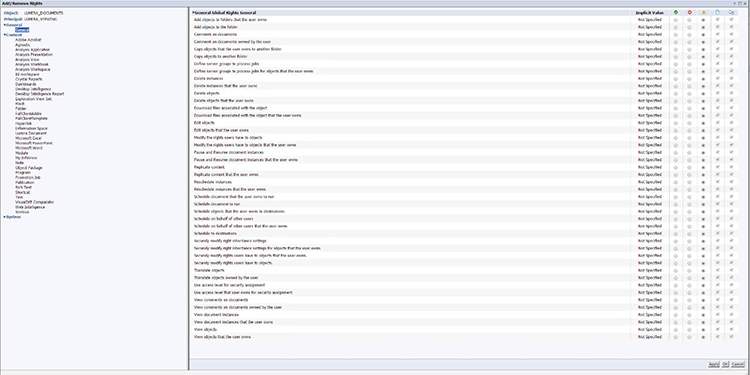Toggle apply-to-sub-objects checkbox for 'Add objects to the folder'

(x=731, y=27)
